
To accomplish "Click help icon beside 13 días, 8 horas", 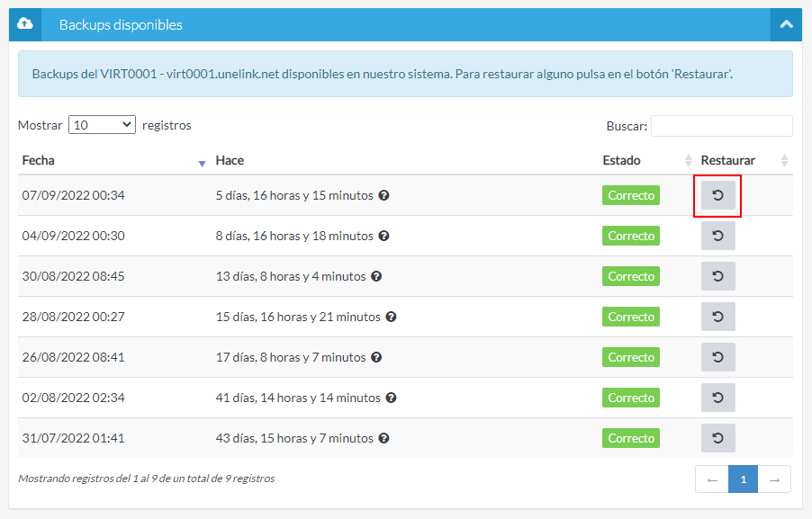I will (376, 276).
